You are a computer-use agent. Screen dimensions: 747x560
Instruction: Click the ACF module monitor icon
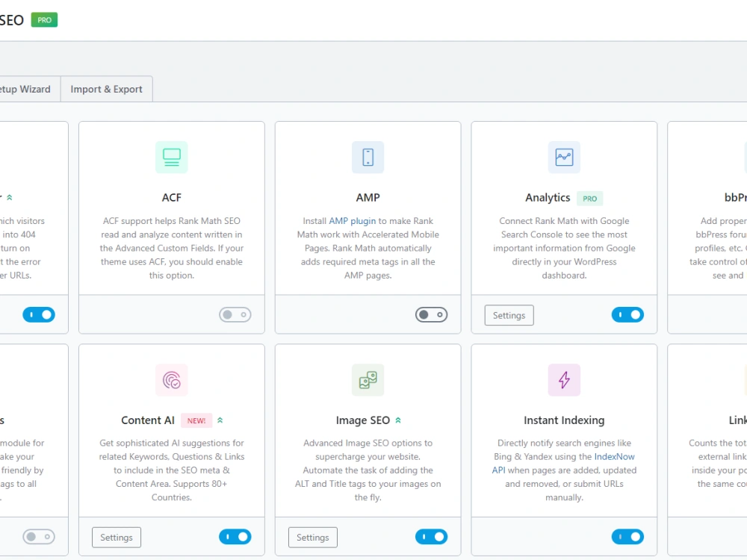click(x=172, y=157)
